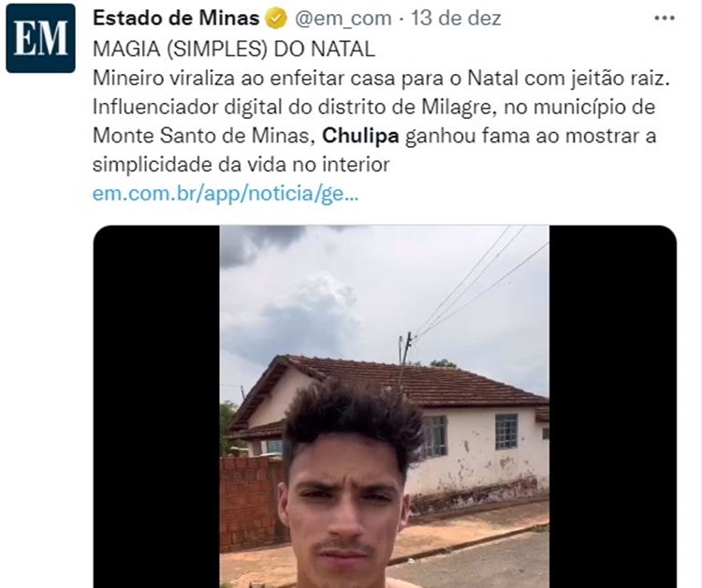
Task: Open the EM profile avatar logo
Action: (40, 38)
